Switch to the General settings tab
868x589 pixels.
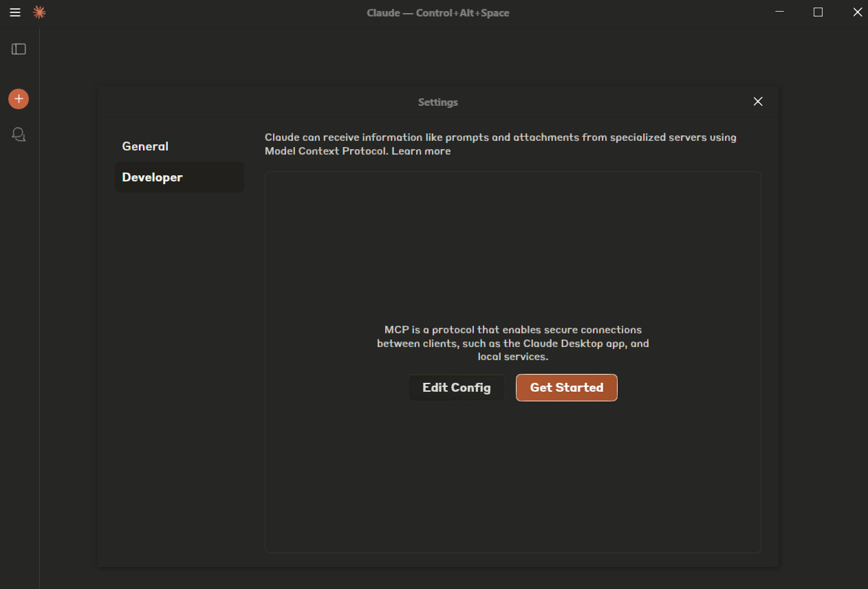[145, 146]
